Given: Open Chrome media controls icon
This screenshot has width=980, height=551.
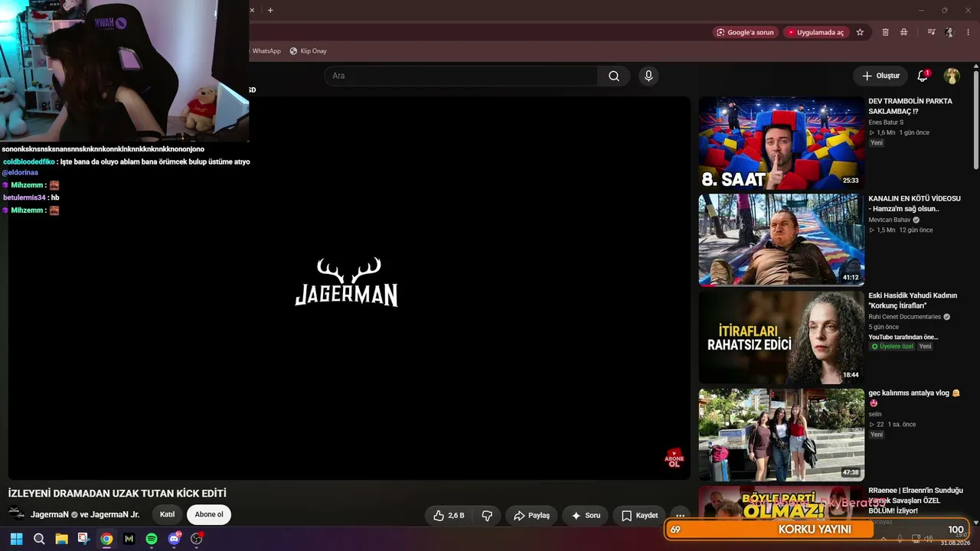Looking at the screenshot, I should (x=931, y=32).
